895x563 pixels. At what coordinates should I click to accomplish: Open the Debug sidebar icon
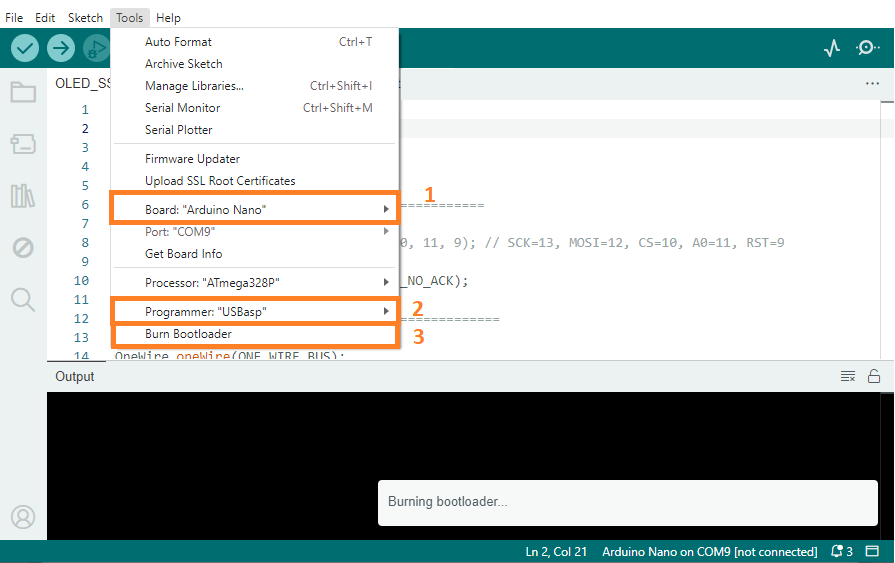pyautogui.click(x=23, y=247)
